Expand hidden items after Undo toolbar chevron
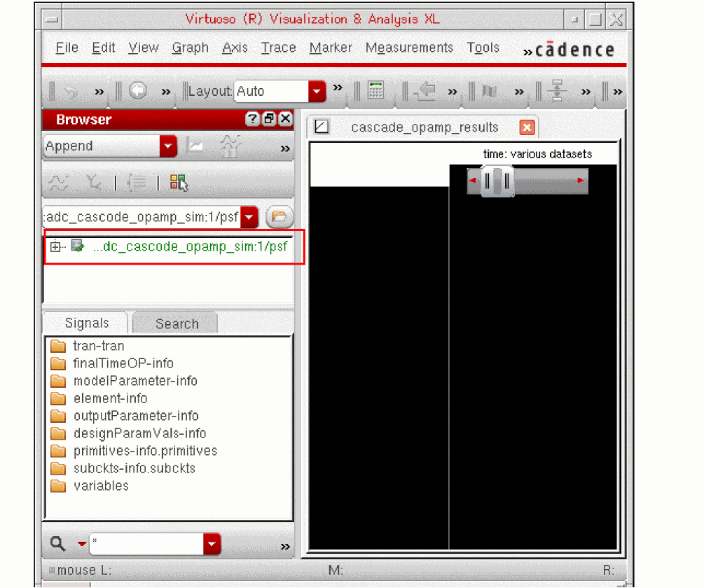 pyautogui.click(x=99, y=92)
